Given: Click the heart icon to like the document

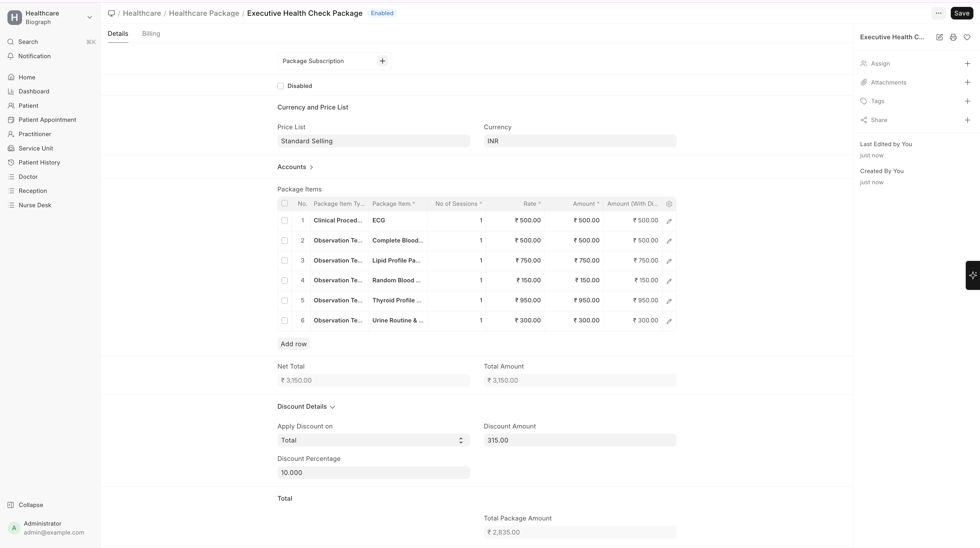Looking at the screenshot, I should point(967,37).
